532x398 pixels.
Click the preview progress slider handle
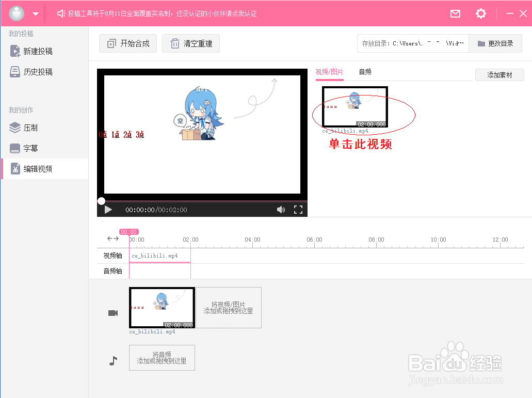[101, 201]
